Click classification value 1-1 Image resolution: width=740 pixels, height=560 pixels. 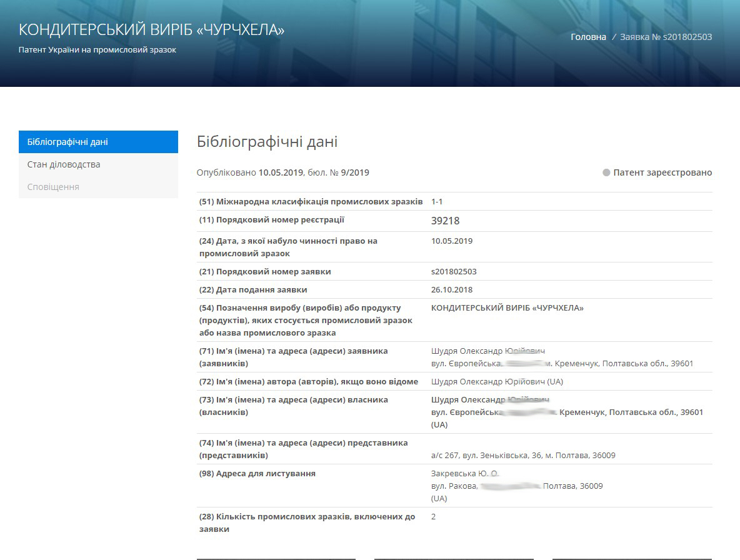[437, 202]
